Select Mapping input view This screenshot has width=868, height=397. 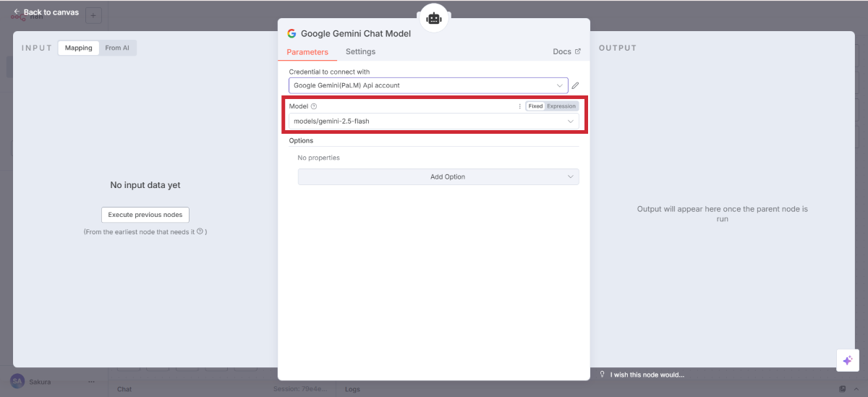79,48
